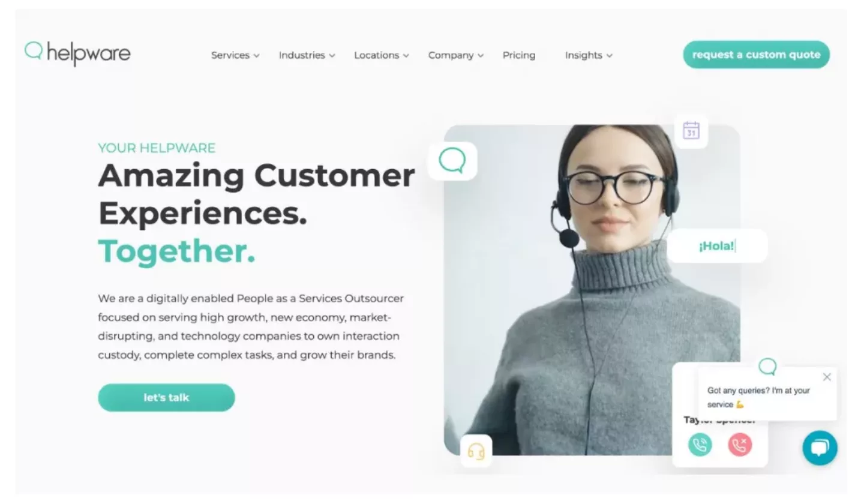Accept call with green phone icon

point(700,445)
